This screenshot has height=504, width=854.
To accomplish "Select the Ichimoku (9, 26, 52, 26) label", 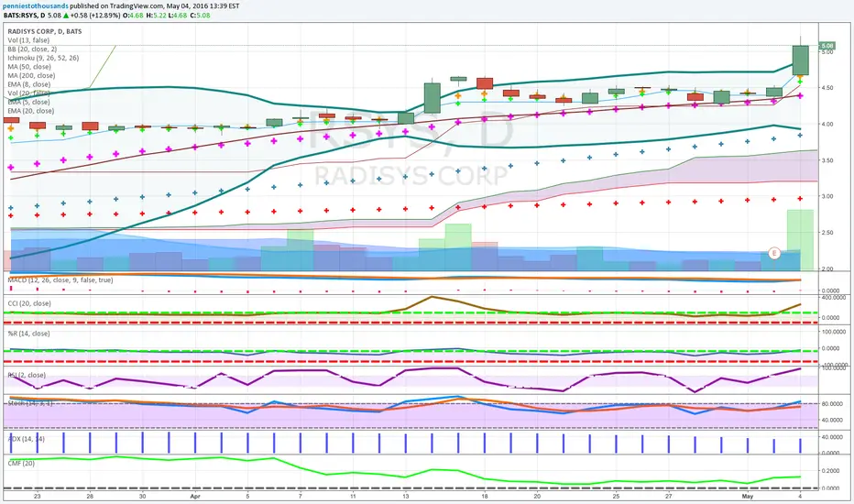I will point(43,58).
